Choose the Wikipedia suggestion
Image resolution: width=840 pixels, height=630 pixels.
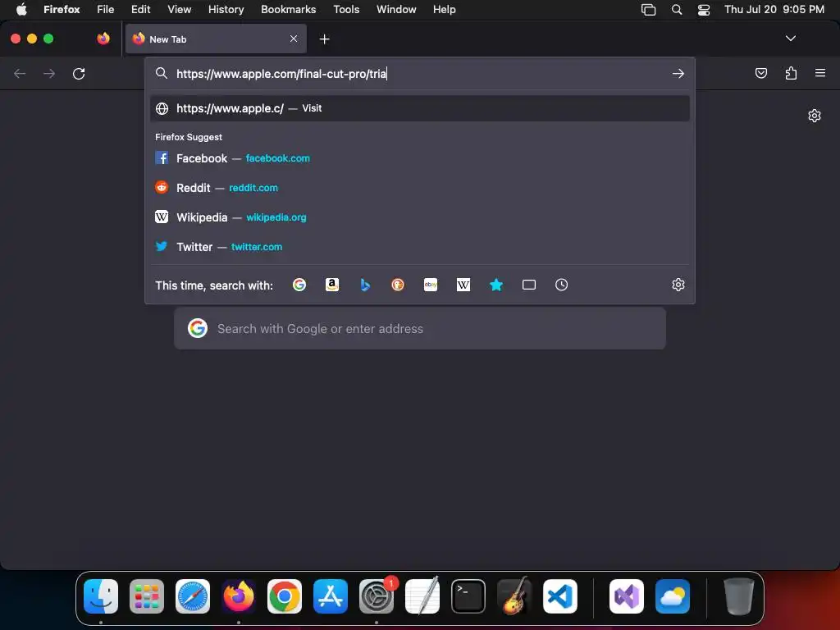(419, 217)
